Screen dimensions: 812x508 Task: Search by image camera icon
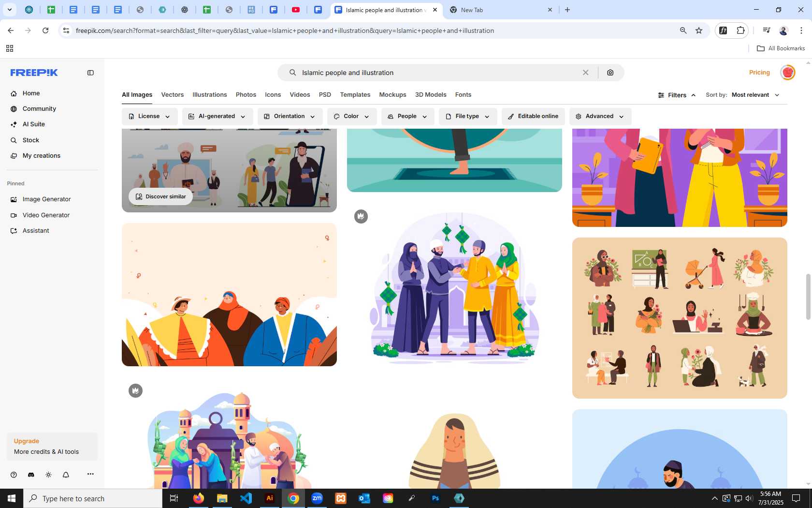tap(610, 73)
